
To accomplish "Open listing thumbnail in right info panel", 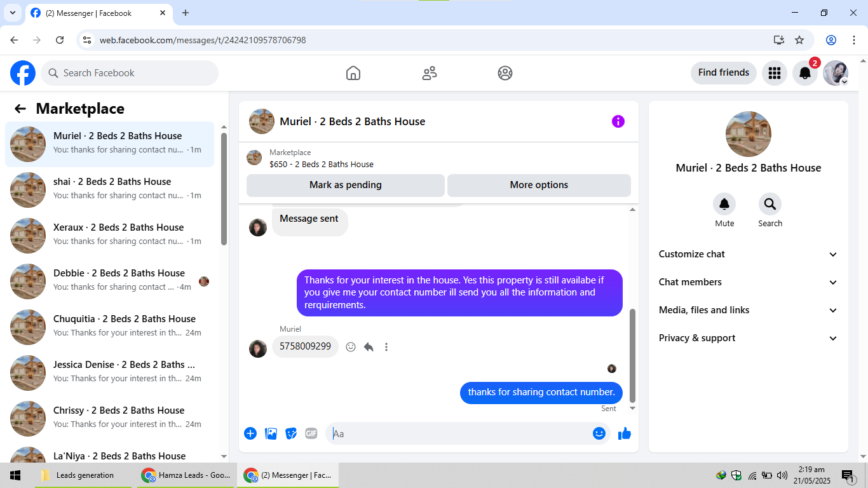I will coord(749,134).
